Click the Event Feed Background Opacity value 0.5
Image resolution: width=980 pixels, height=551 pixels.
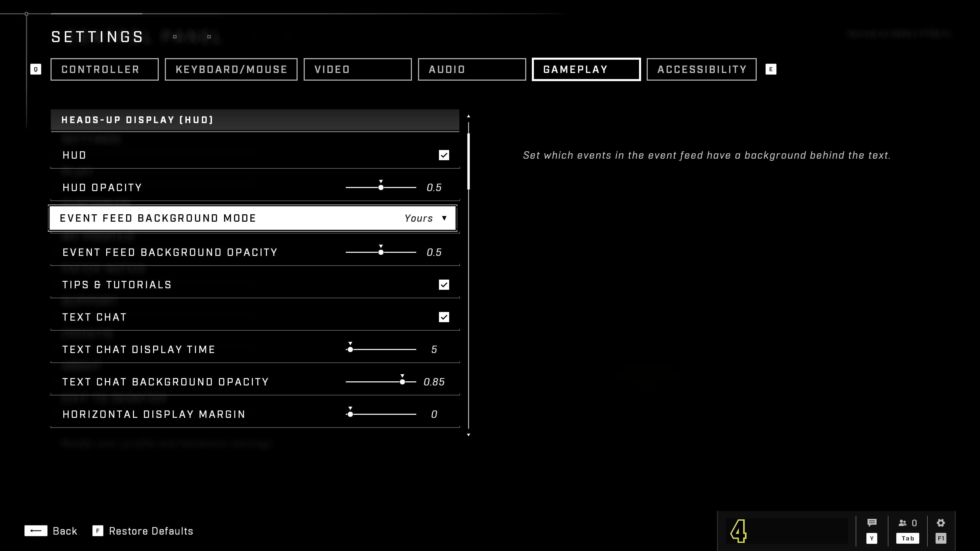pos(434,253)
